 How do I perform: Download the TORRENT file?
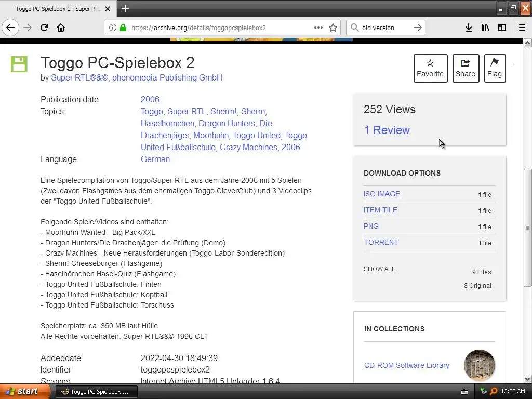381,242
